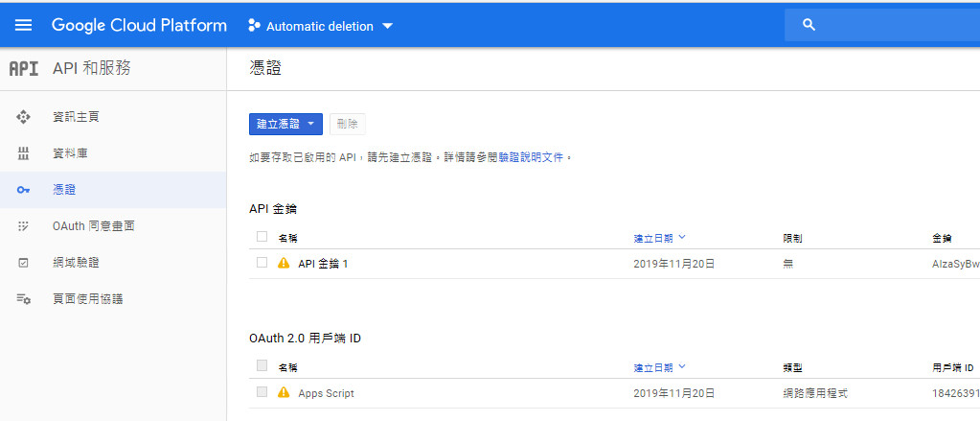Click the 用戶端 ID column header

(x=952, y=368)
